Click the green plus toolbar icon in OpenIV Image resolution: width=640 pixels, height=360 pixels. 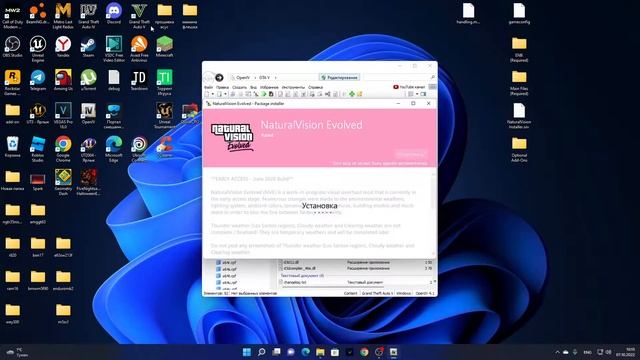pos(351,94)
